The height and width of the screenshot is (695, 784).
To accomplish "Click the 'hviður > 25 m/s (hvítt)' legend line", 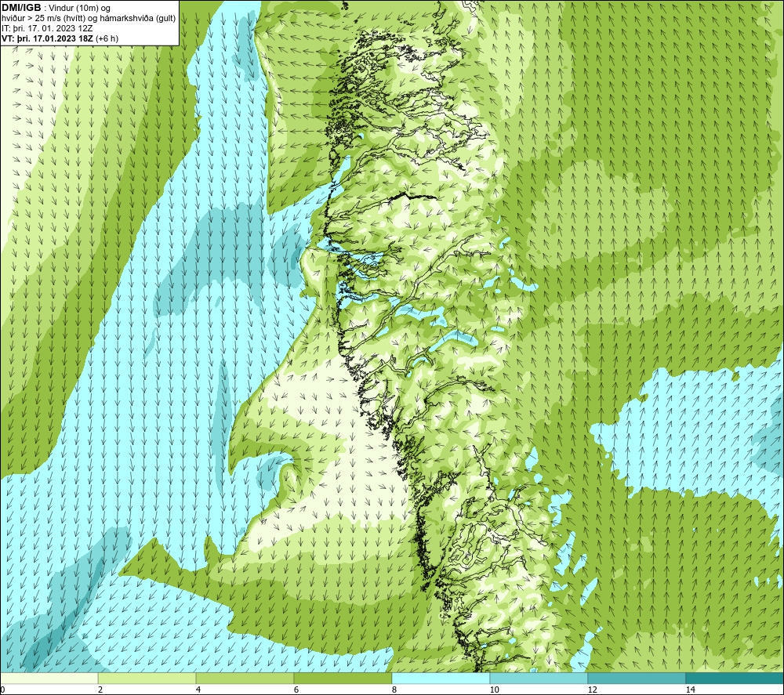I will coord(89,19).
